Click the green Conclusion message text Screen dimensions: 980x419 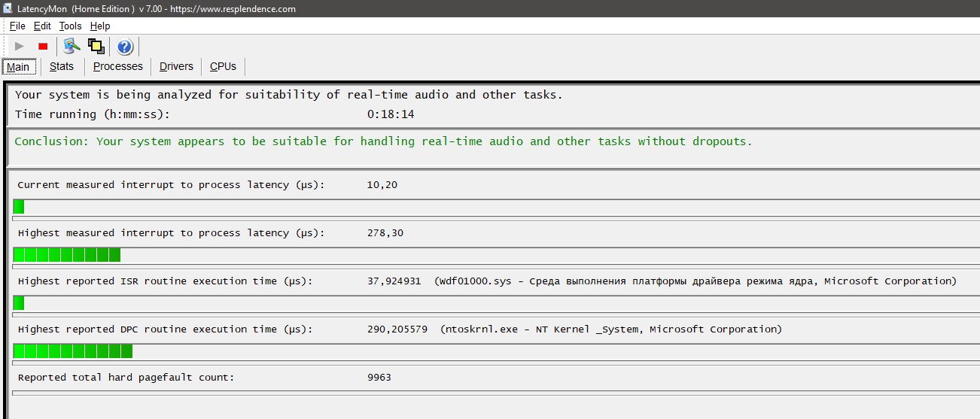(x=383, y=141)
